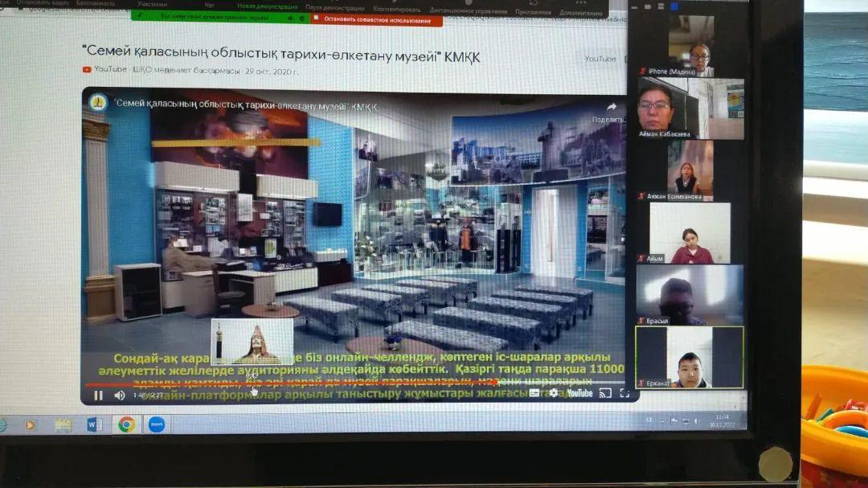Click Остановить видео in Zoom toolbar
The image size is (868, 488).
[x=42, y=2]
